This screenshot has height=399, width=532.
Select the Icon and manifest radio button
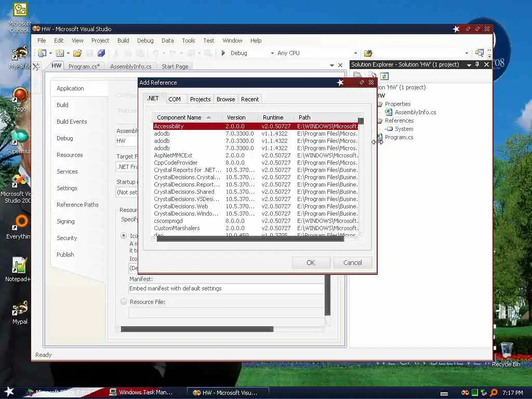(124, 235)
